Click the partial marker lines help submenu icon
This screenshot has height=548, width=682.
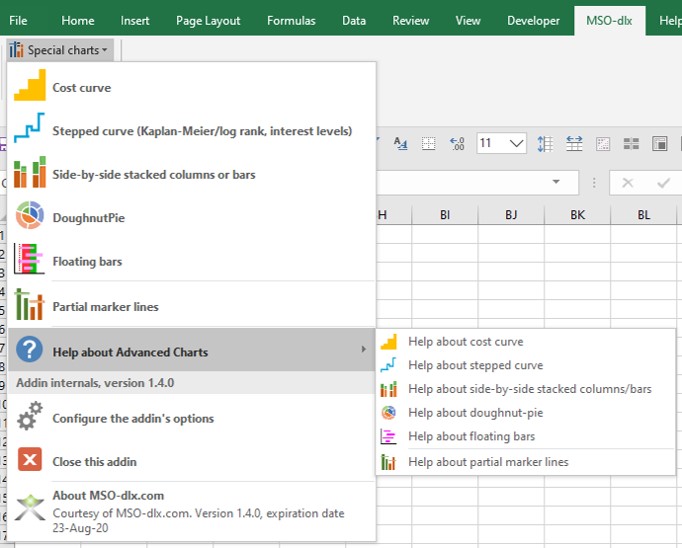pos(388,462)
